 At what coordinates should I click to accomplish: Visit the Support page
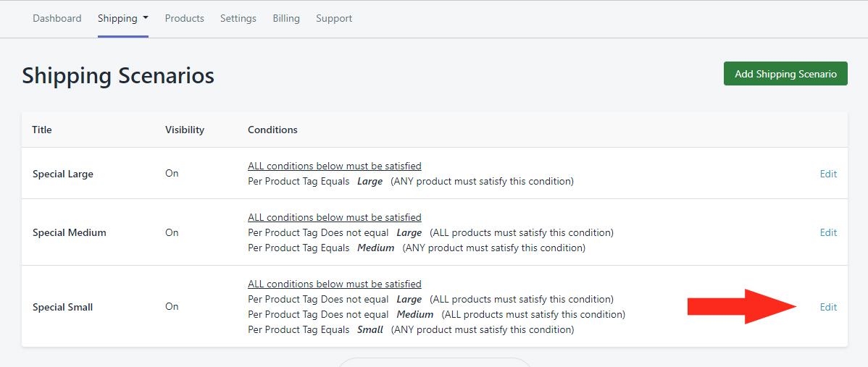point(334,19)
